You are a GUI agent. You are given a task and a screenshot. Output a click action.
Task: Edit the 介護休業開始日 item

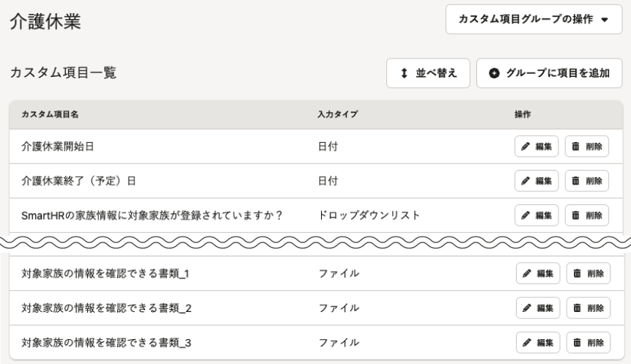pyautogui.click(x=536, y=146)
